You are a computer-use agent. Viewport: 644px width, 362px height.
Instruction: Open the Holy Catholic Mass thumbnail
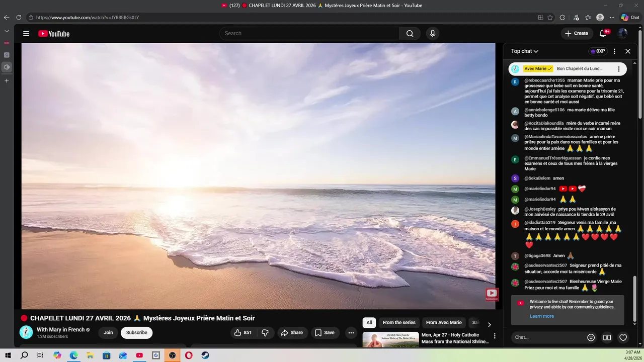pos(390,339)
